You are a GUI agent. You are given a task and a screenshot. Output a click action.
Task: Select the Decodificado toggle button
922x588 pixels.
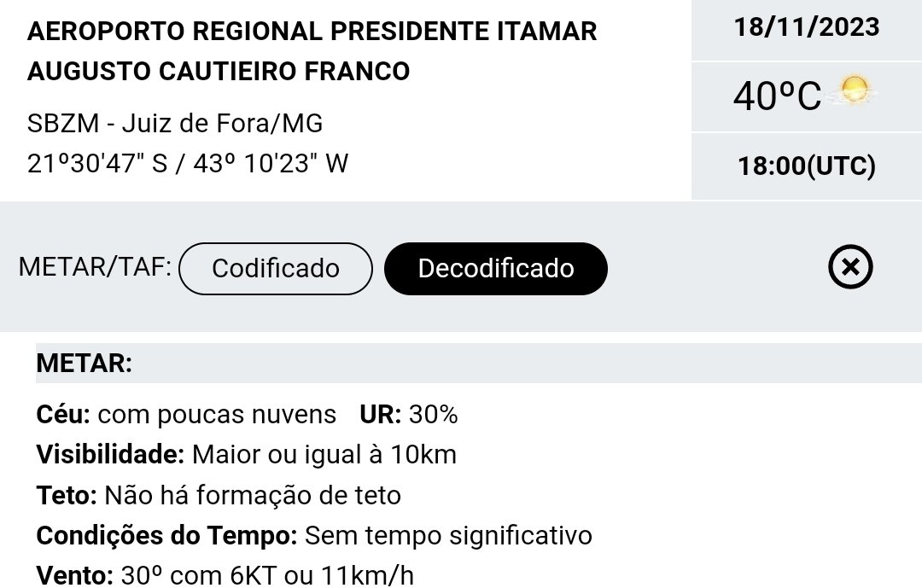496,268
